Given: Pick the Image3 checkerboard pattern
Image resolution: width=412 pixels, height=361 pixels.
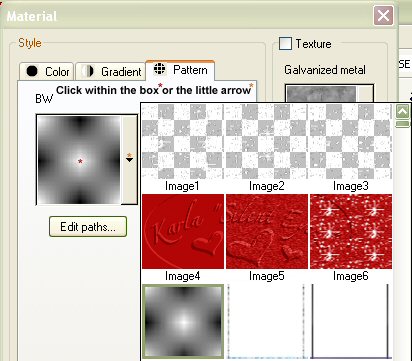Looking at the screenshot, I should point(351,141).
